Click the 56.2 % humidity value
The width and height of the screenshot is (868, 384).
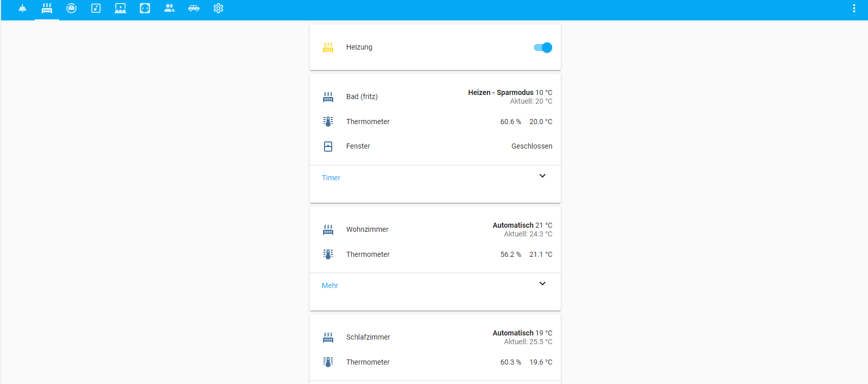pyautogui.click(x=511, y=254)
